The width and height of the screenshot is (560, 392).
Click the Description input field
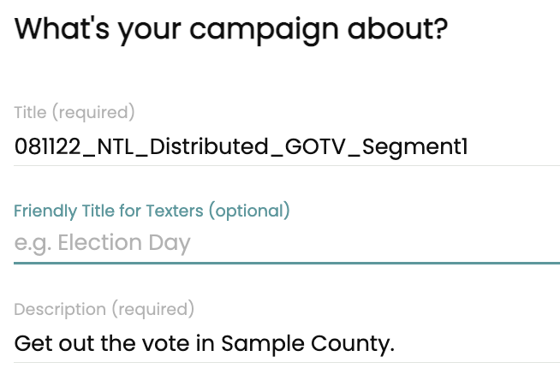(x=286, y=344)
